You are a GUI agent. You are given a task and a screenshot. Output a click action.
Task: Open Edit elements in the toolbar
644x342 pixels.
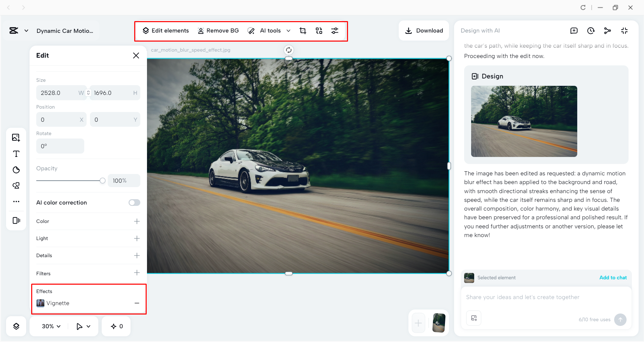[x=165, y=31]
